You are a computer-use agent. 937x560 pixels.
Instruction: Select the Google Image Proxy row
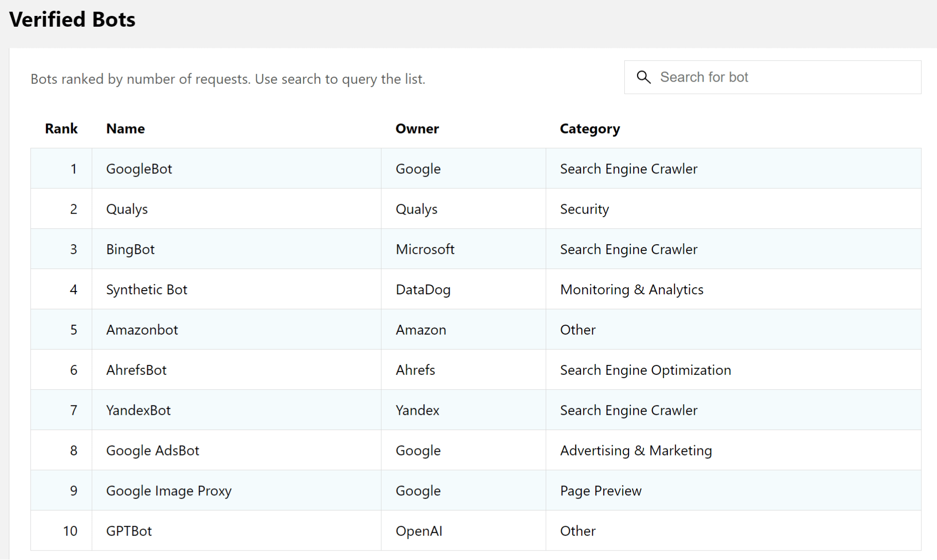pos(169,491)
